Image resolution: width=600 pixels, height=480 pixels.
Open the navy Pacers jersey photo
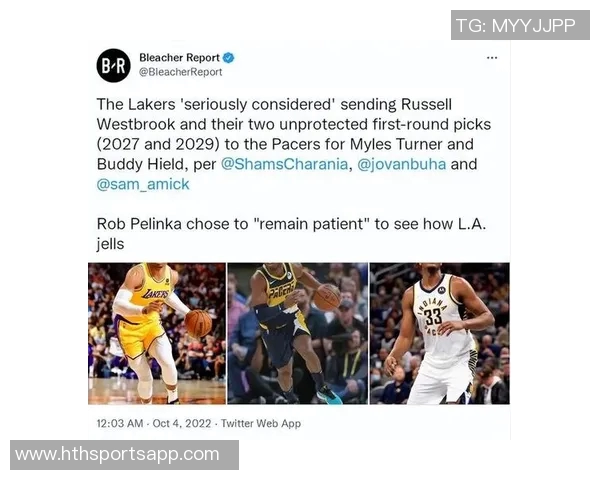[x=298, y=333]
